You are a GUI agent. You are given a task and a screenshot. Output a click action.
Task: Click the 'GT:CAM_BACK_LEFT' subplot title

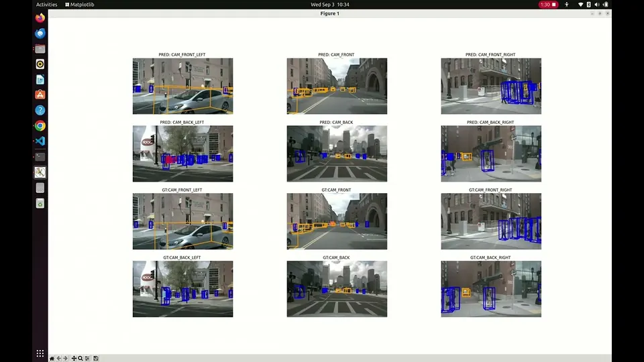tap(182, 257)
